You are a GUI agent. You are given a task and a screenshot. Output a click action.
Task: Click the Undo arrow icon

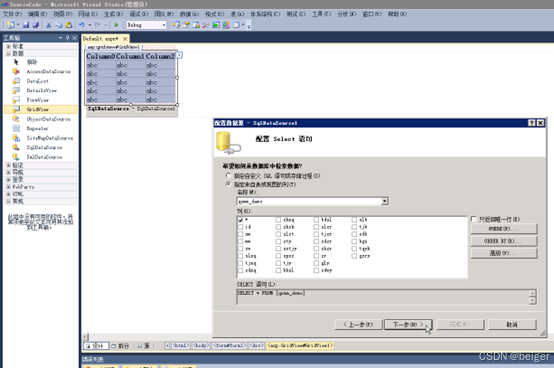coord(82,25)
